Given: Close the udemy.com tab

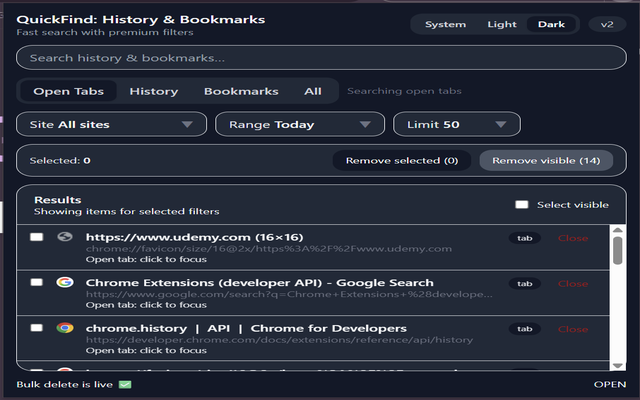Looking at the screenshot, I should 573,238.
